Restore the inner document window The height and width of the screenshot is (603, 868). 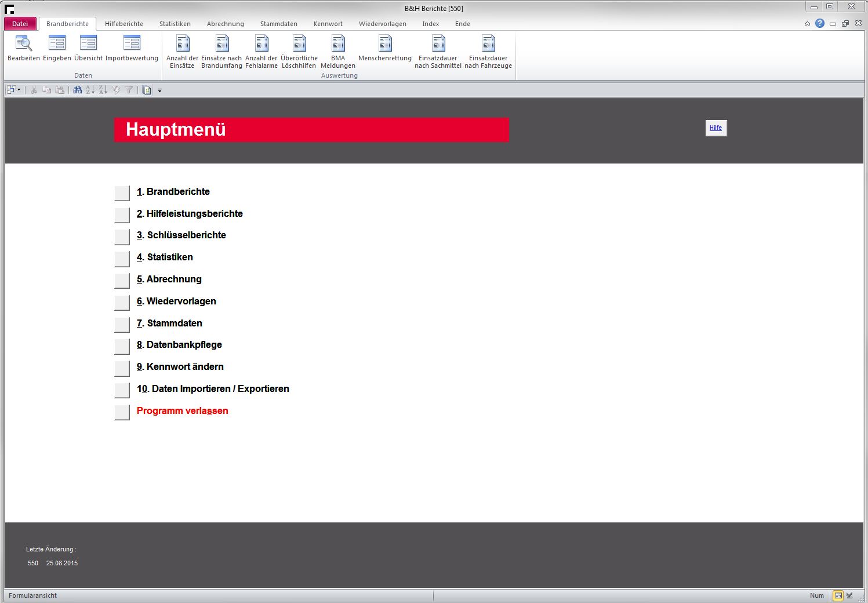(845, 24)
